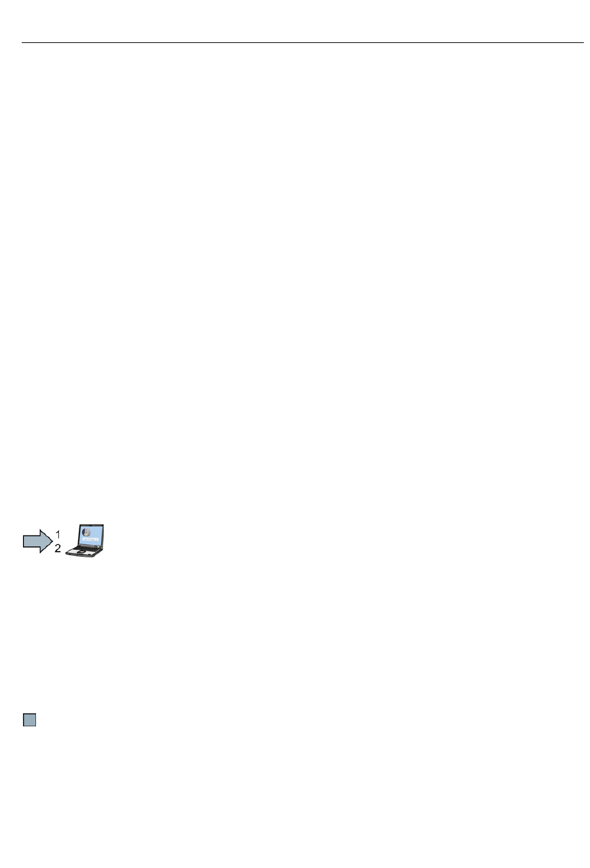Click the arrow's rectangular tail

[31, 541]
